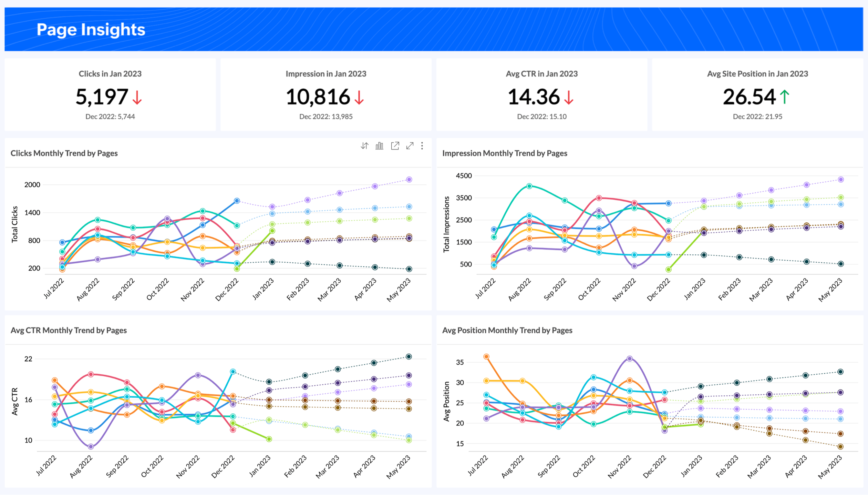
Task: Select the lowest May 2023 point in Avg Position chart
Action: (840, 447)
